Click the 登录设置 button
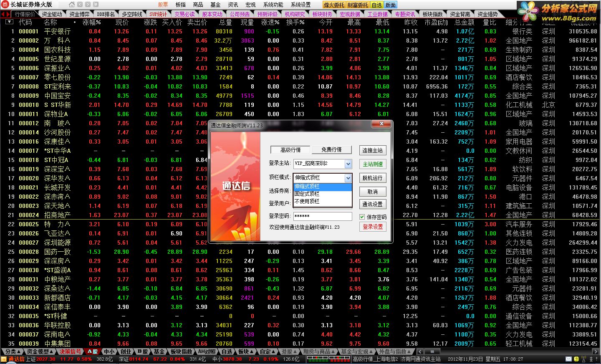This screenshot has height=364, width=601. pos(373,227)
